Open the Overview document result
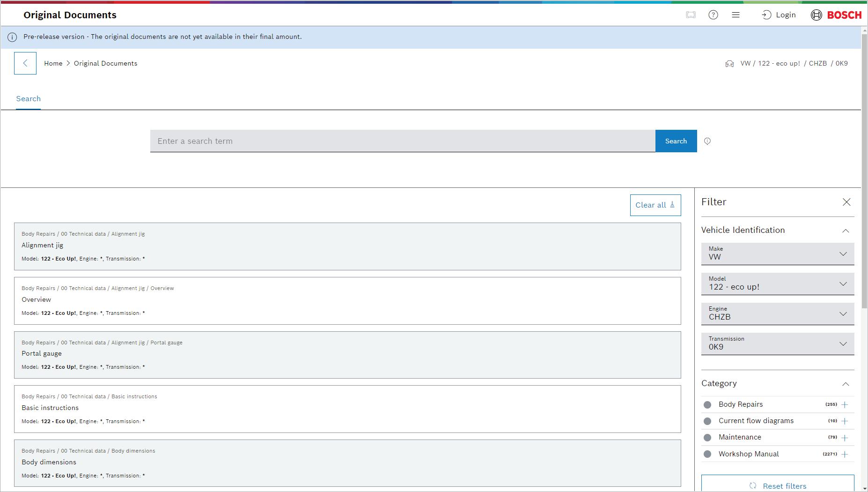 point(347,301)
